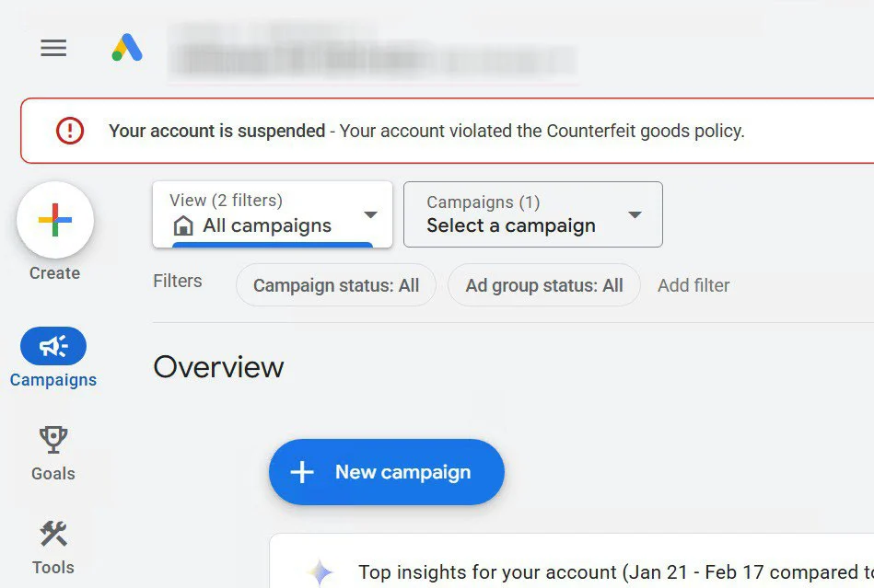
Task: Open Tools via the wrench icon
Action: [53, 534]
